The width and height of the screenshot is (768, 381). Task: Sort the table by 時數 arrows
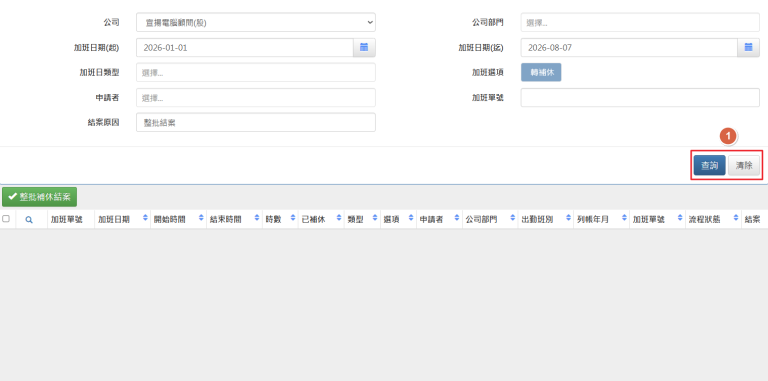pyautogui.click(x=293, y=218)
